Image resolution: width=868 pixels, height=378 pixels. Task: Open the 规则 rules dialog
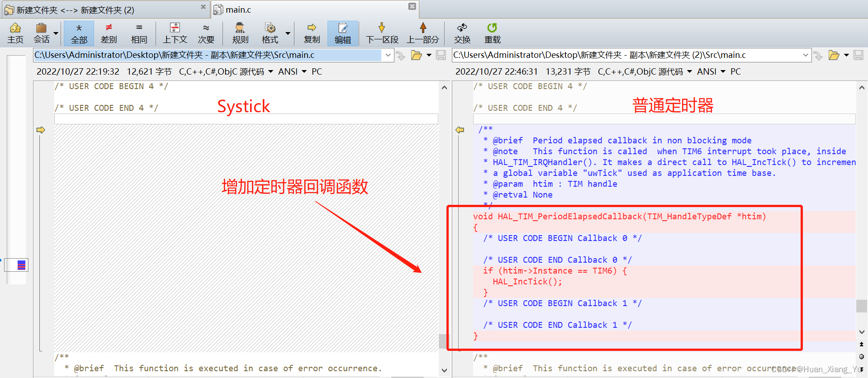click(240, 33)
